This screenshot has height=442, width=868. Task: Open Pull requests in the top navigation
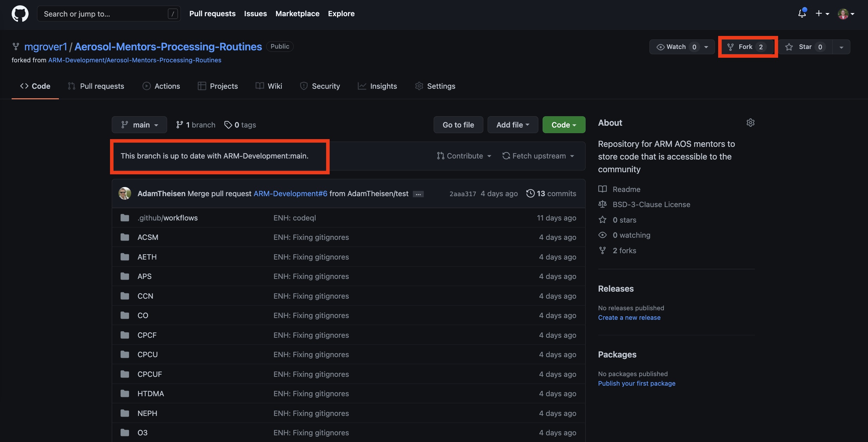[x=212, y=14]
